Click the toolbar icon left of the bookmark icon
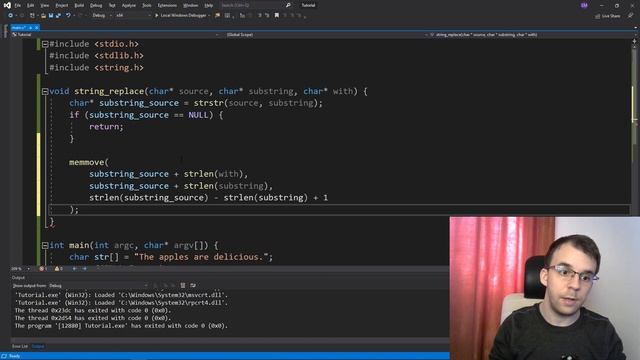640x360 pixels. [267, 16]
